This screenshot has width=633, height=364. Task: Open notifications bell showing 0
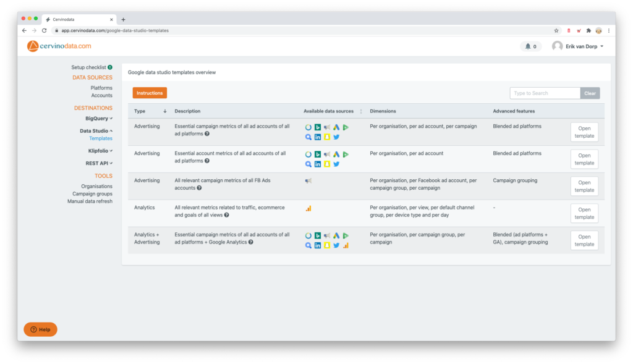point(530,46)
